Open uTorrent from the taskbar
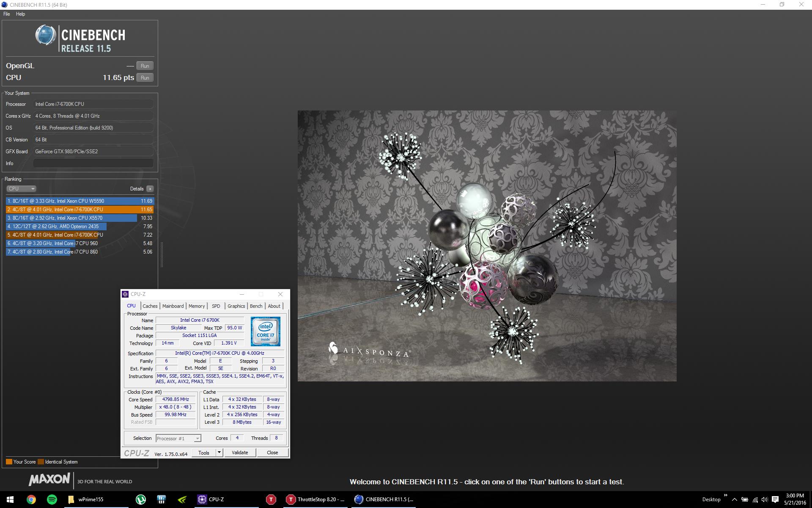812x508 pixels. [141, 500]
